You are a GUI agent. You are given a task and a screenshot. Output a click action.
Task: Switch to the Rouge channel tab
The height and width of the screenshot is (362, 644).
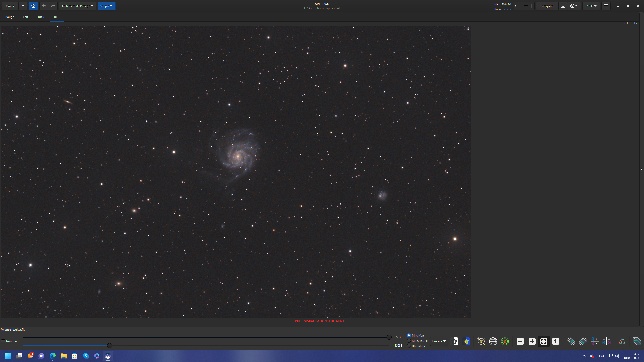(10, 17)
